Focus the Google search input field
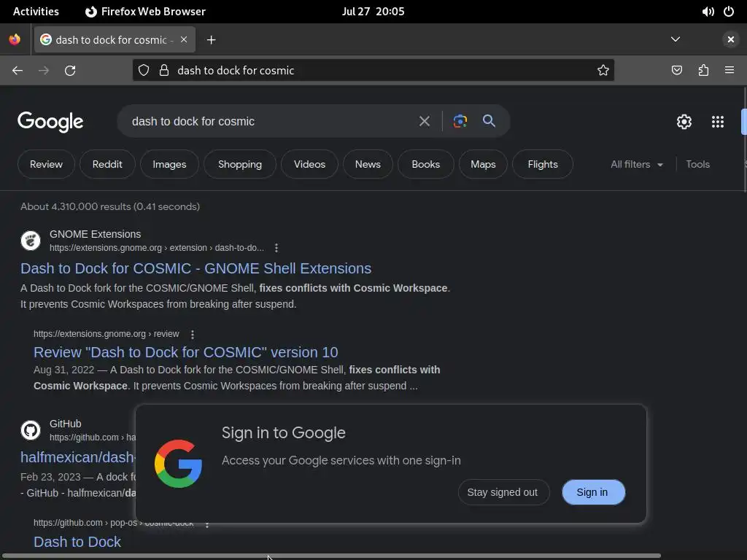Image resolution: width=747 pixels, height=560 pixels. click(x=271, y=122)
